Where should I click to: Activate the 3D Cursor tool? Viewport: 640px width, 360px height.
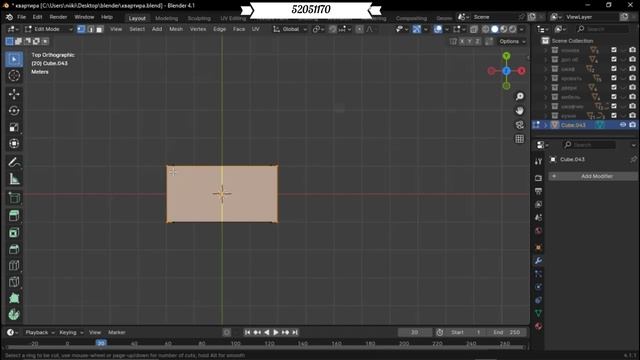click(14, 76)
